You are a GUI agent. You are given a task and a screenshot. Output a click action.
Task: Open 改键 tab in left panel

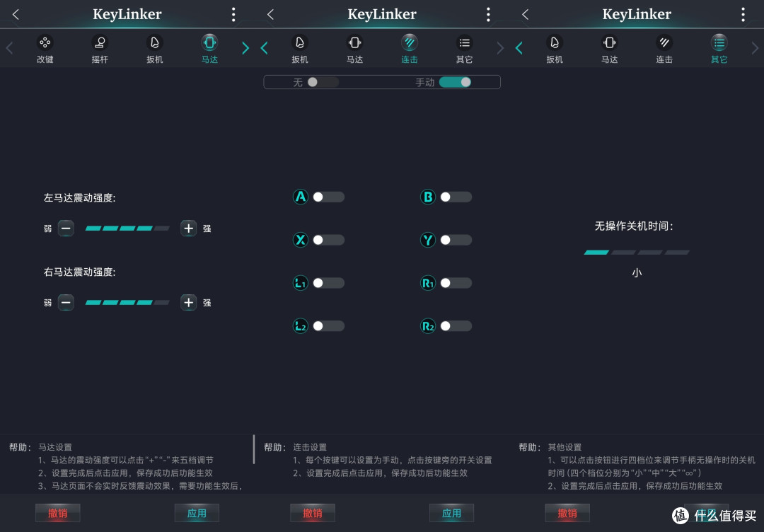coord(45,49)
